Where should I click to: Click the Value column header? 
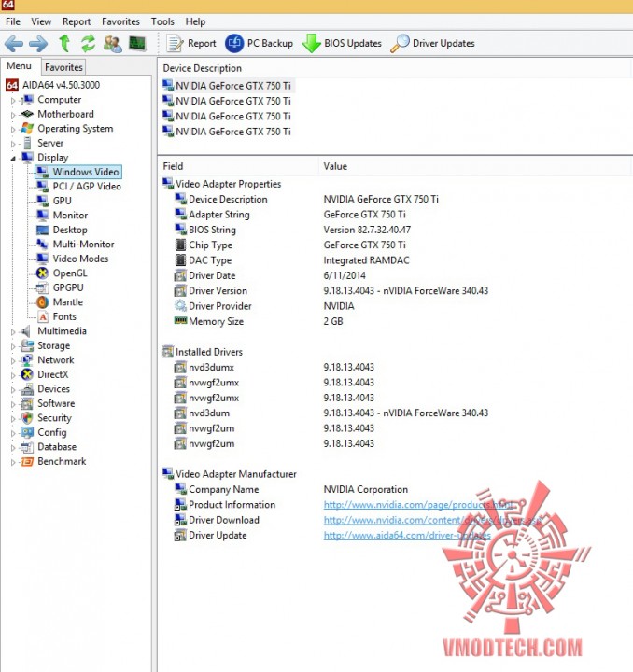[475, 166]
